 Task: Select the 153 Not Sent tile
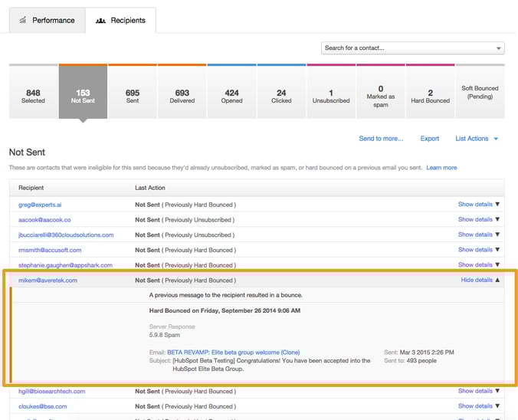click(x=83, y=91)
